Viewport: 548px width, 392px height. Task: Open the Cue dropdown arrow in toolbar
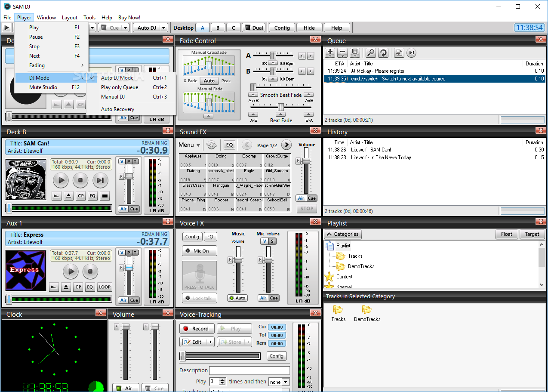(x=126, y=28)
